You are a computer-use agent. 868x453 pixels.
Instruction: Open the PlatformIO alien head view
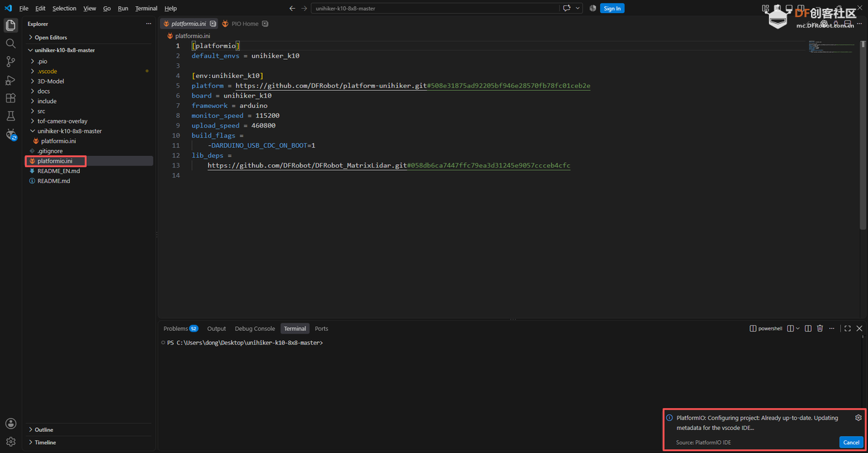point(11,135)
